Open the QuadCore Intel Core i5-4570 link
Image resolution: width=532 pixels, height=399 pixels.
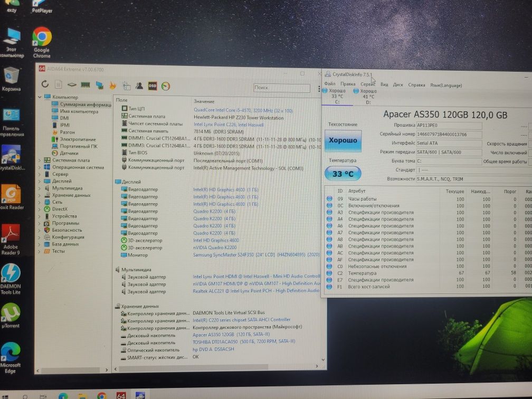(243, 111)
